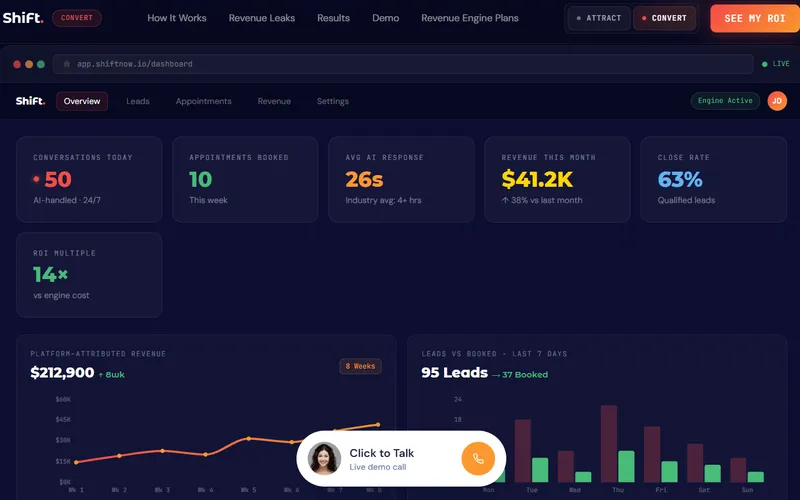Click the Avg AI Response value 26s
This screenshot has width=800, height=500.
click(x=364, y=180)
